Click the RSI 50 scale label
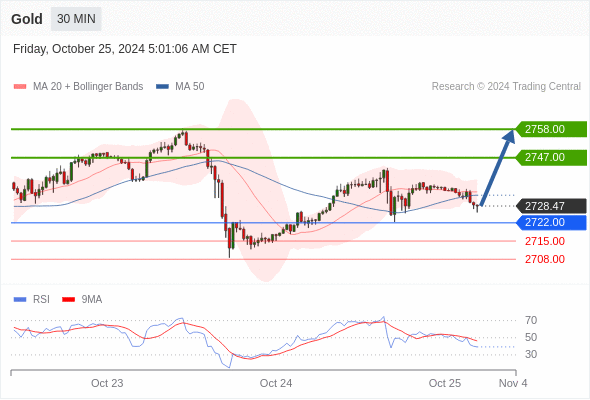590x400 pixels. coord(531,338)
